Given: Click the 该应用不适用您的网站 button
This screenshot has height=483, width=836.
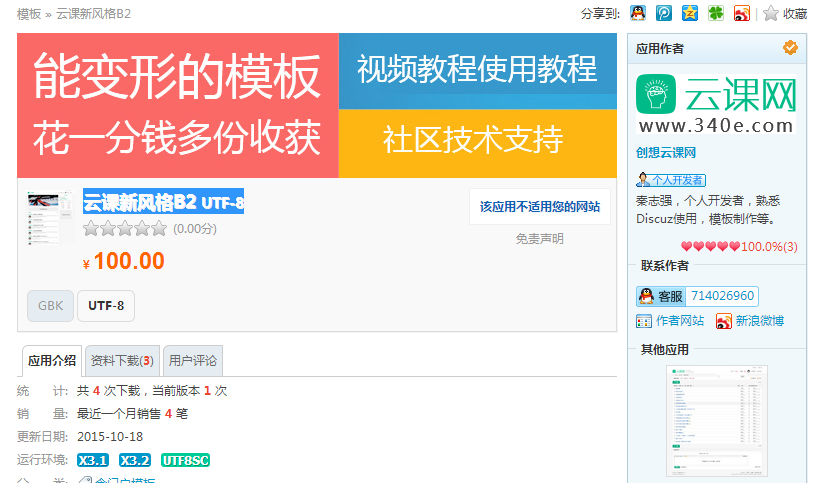Looking at the screenshot, I should [540, 206].
